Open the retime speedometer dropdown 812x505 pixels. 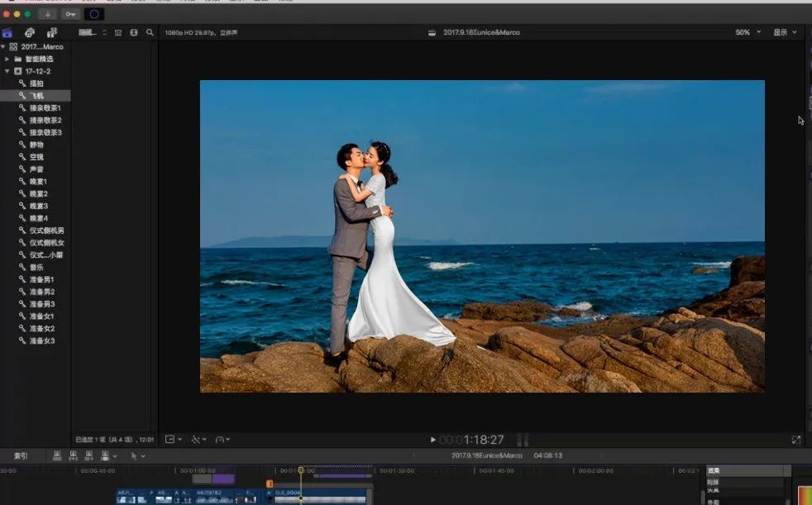pos(222,440)
